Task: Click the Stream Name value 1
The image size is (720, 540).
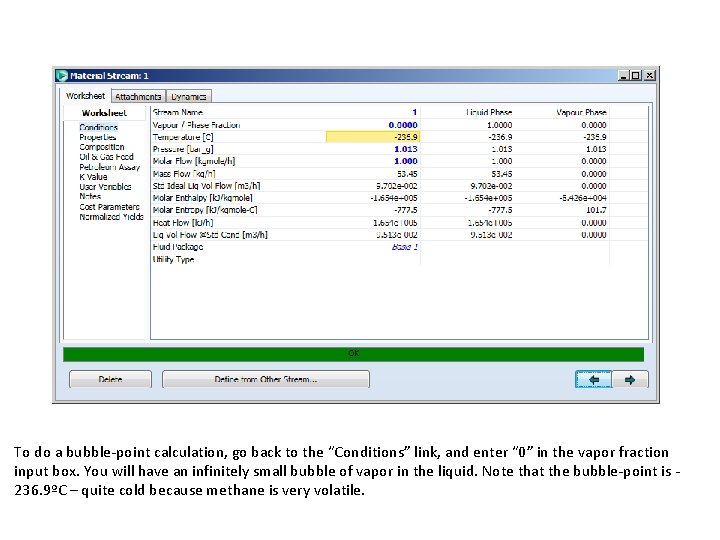Action: point(414,112)
